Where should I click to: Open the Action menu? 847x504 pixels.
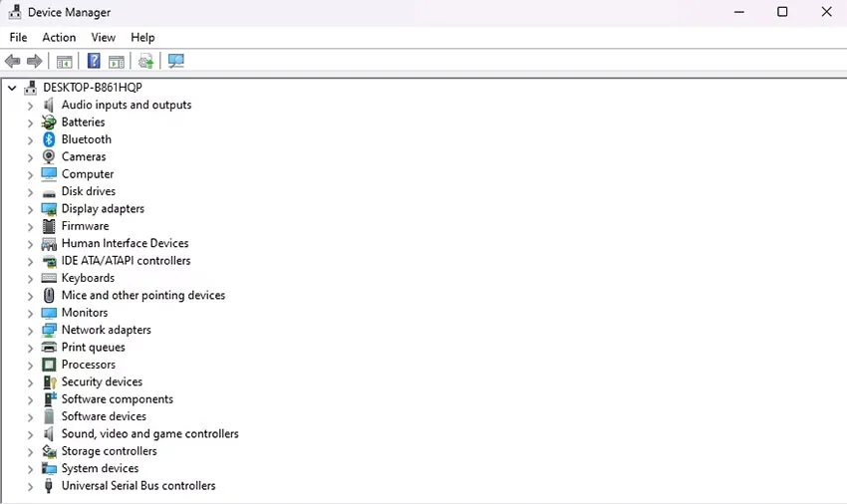coord(59,37)
